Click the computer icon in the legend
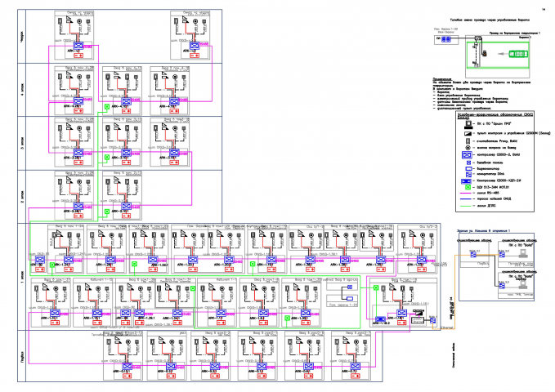Image resolution: width=555 pixels, height=392 pixels. pyautogui.click(x=468, y=125)
